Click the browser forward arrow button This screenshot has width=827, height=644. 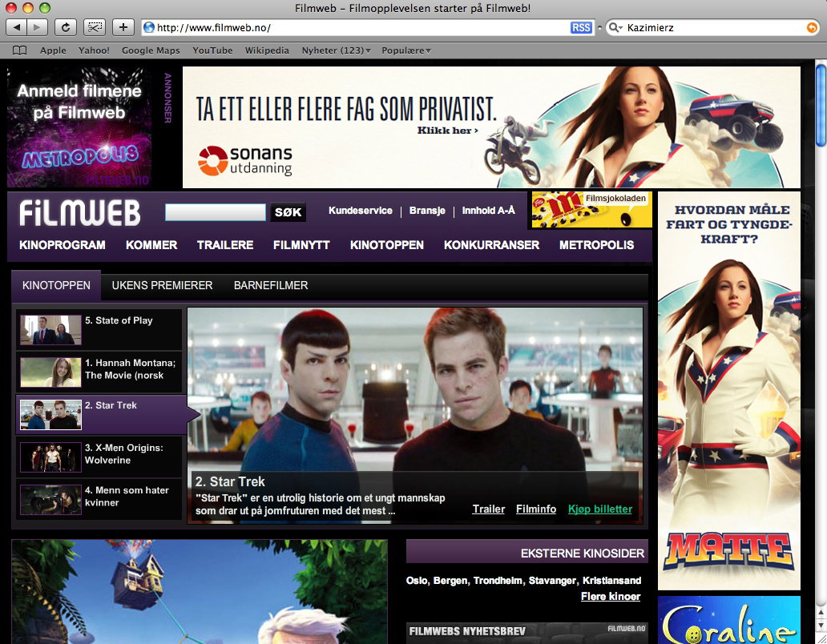[38, 27]
